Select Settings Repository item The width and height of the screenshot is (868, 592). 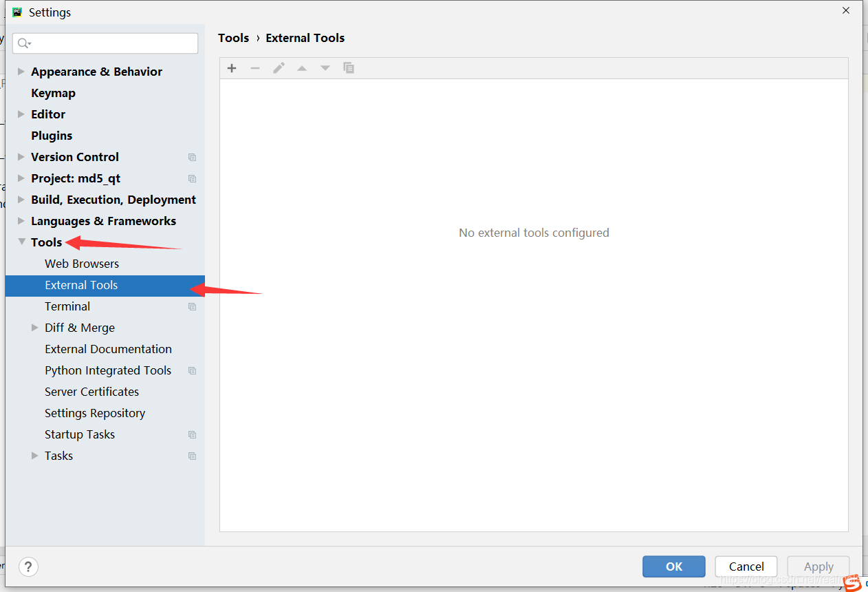click(x=95, y=413)
